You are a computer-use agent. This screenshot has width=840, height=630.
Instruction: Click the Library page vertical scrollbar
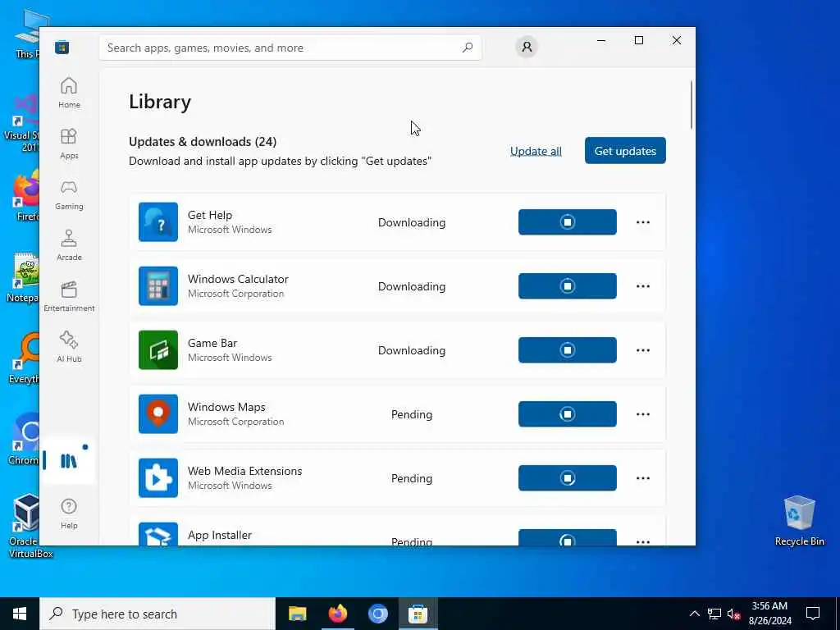click(x=692, y=104)
